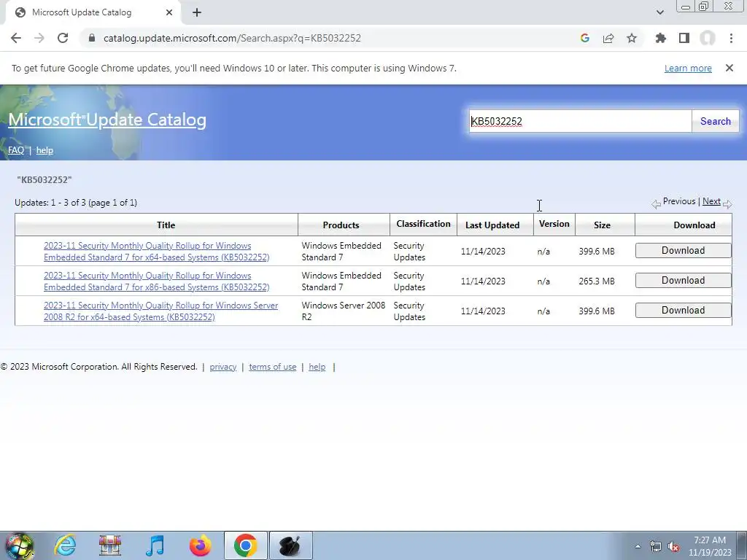Bookmark this tab with star icon
747x560 pixels.
tap(632, 38)
